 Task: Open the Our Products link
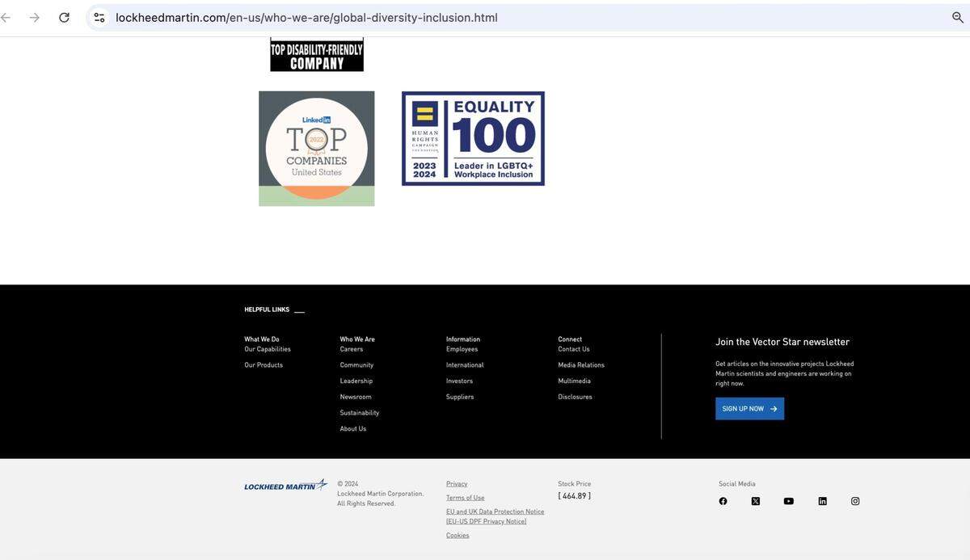pos(264,365)
